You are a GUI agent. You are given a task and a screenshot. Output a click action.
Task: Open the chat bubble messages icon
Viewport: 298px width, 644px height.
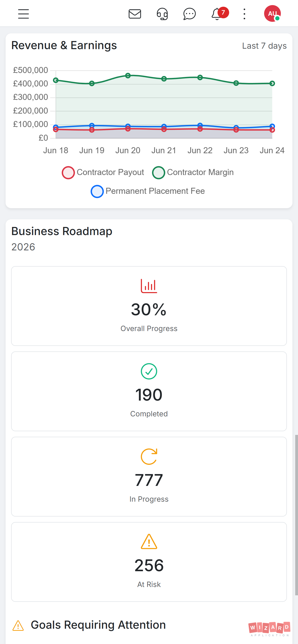pyautogui.click(x=189, y=14)
